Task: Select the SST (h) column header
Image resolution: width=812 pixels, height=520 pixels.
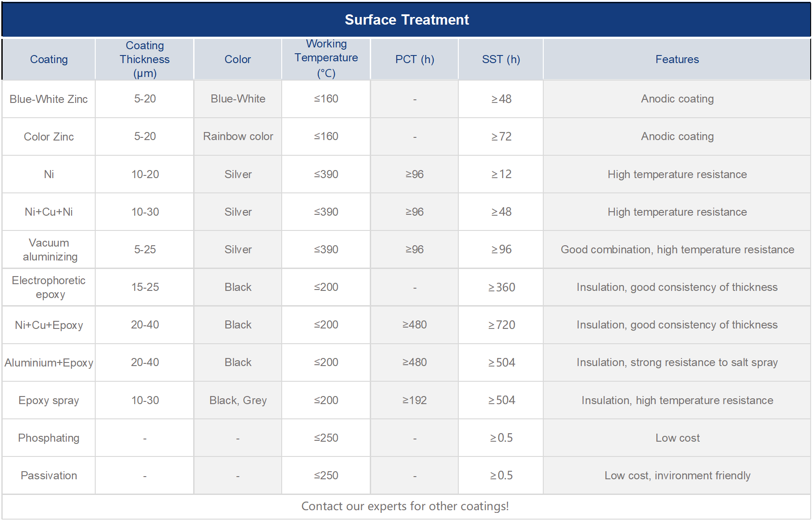Action: click(x=501, y=60)
